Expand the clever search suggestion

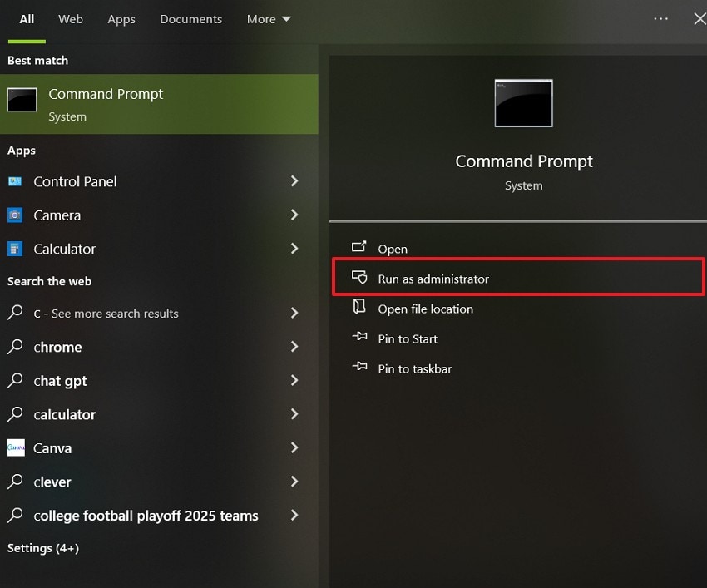coord(294,482)
